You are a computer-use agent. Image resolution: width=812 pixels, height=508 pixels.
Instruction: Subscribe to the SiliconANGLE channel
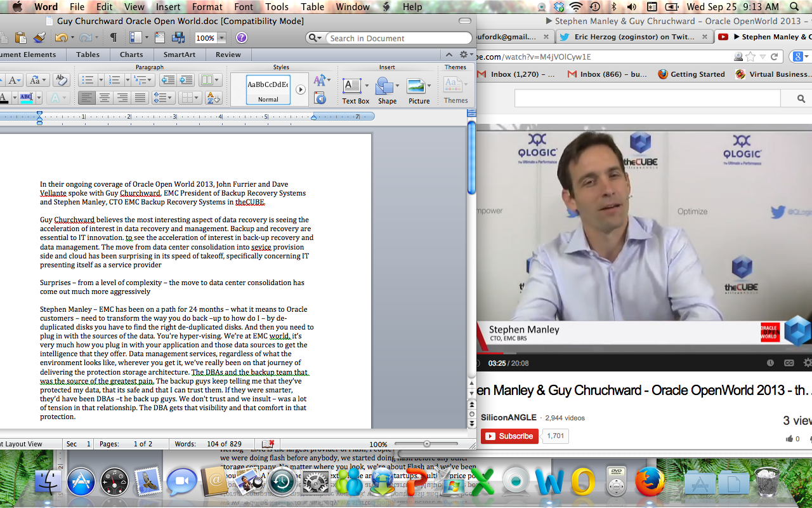509,436
